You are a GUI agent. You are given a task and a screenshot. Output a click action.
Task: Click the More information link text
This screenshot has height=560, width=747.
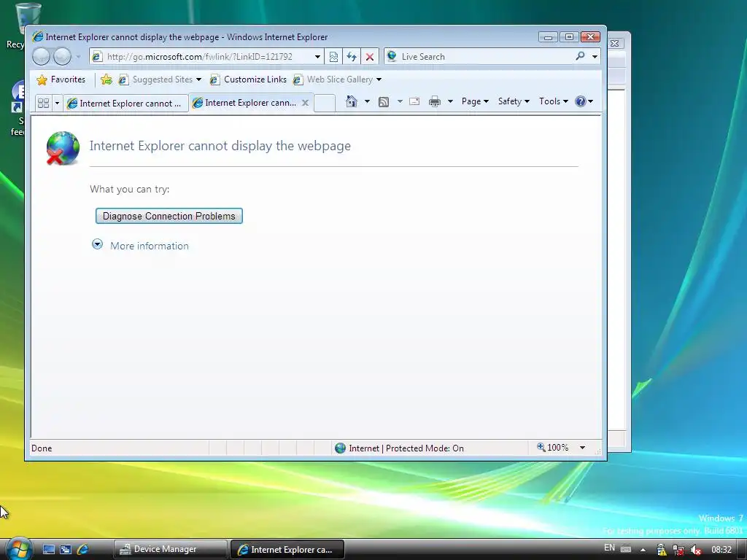pyautogui.click(x=149, y=246)
